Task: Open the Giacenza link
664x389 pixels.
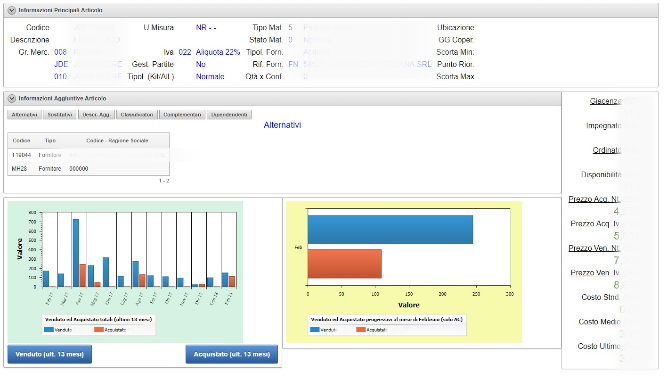Action: point(605,101)
